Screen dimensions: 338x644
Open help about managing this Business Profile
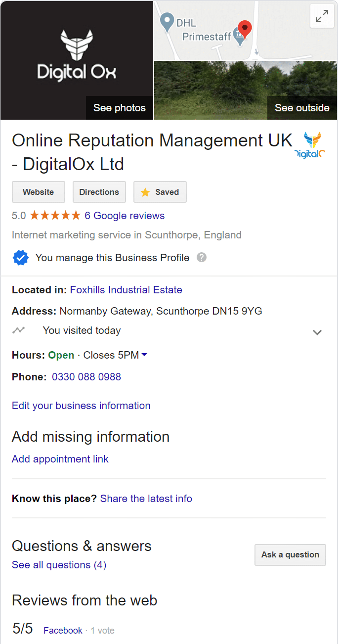[201, 258]
